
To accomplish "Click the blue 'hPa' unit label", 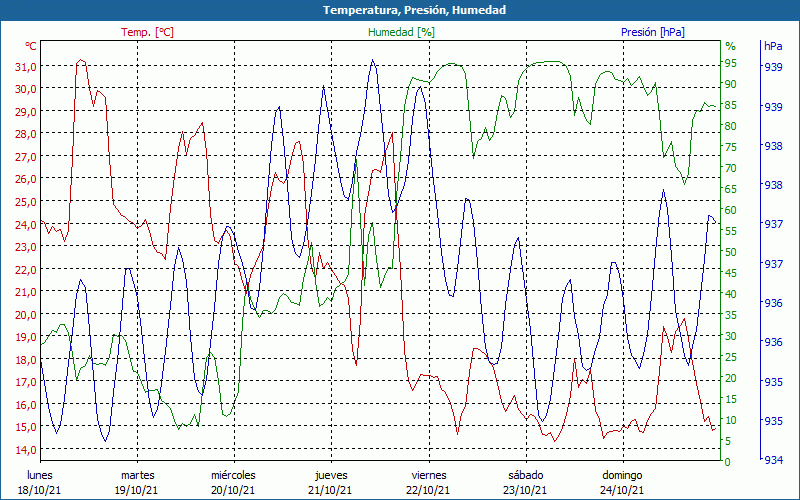I will (x=773, y=46).
